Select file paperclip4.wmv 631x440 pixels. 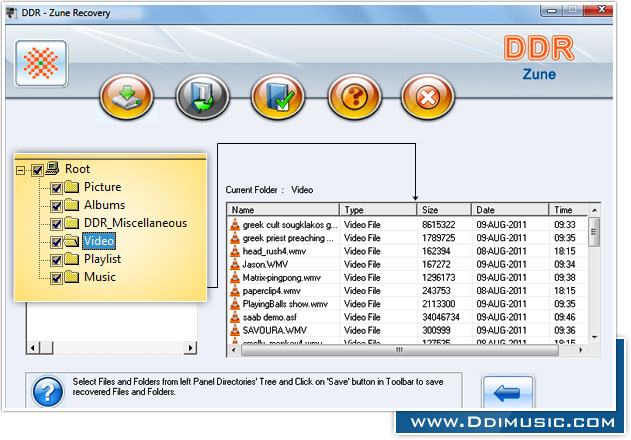click(272, 291)
